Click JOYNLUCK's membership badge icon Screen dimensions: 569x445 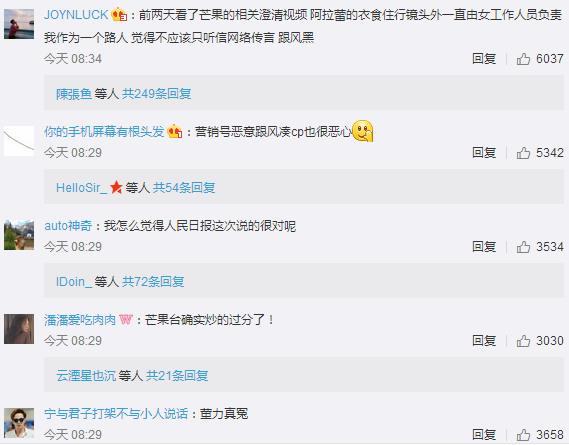point(119,15)
